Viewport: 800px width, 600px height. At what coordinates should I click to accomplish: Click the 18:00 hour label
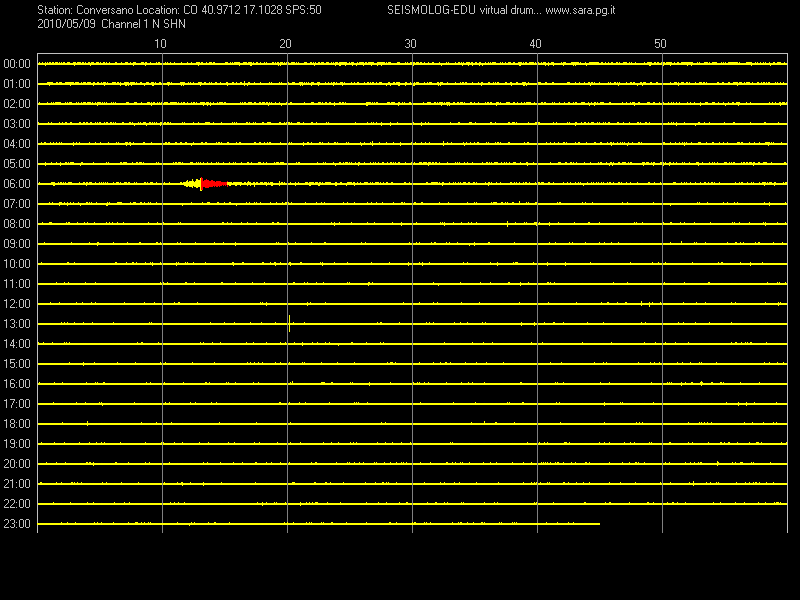coord(17,424)
